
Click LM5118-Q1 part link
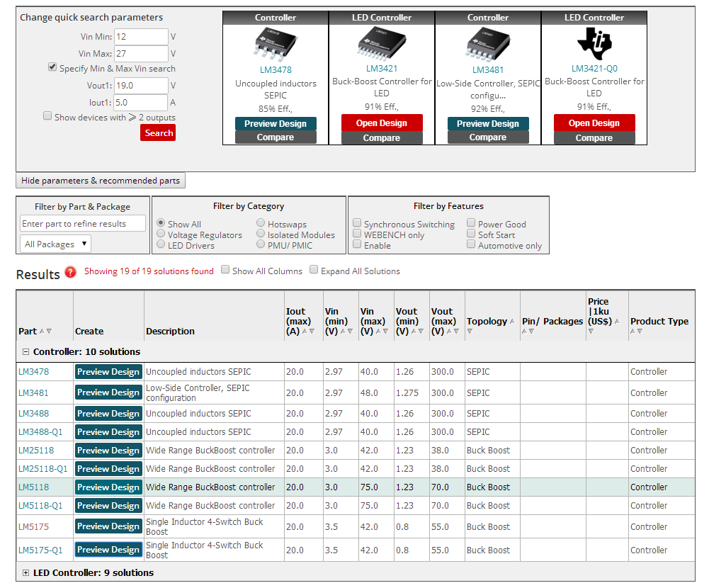[40, 506]
